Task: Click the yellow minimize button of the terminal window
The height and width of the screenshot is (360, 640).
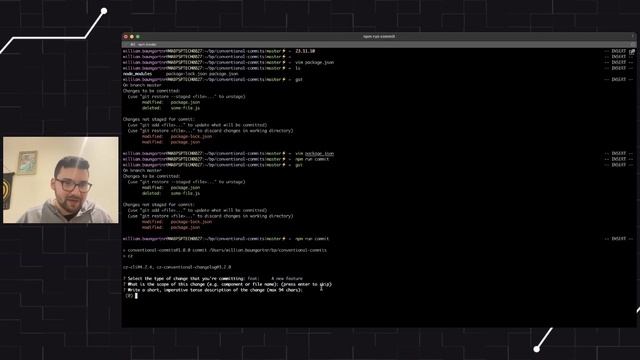Action: [x=132, y=37]
